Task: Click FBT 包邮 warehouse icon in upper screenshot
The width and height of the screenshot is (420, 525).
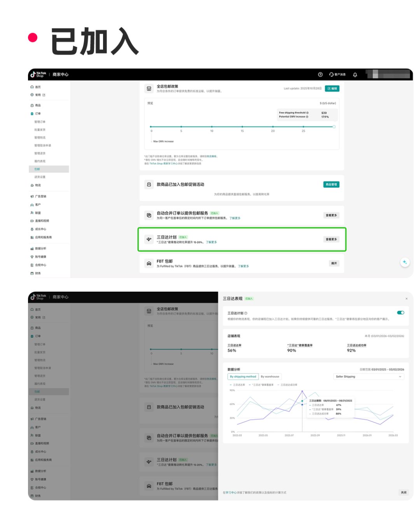Action: coord(149,263)
